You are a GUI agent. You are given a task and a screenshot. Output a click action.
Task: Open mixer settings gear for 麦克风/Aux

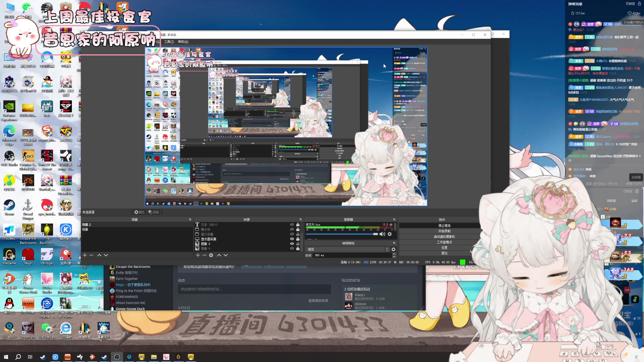click(x=390, y=234)
